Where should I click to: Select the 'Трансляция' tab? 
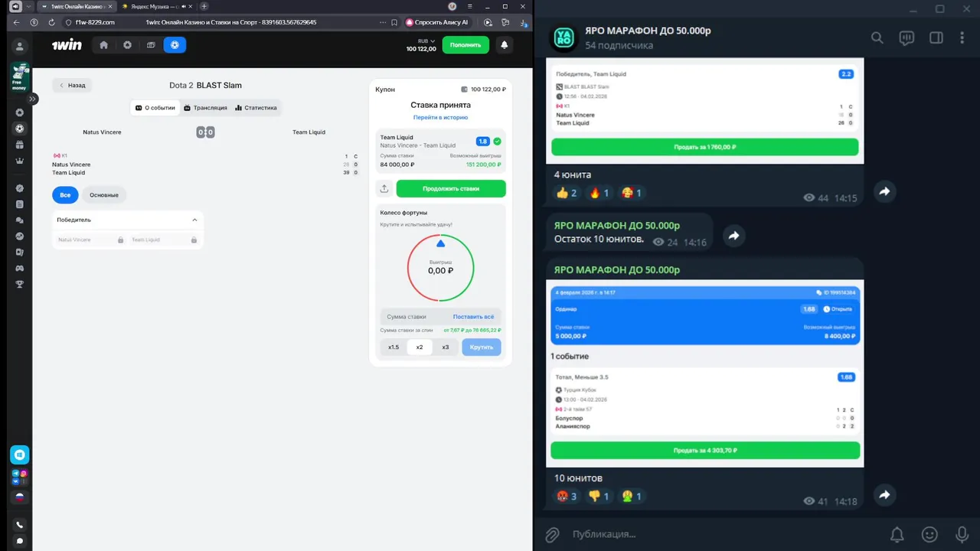coord(205,108)
